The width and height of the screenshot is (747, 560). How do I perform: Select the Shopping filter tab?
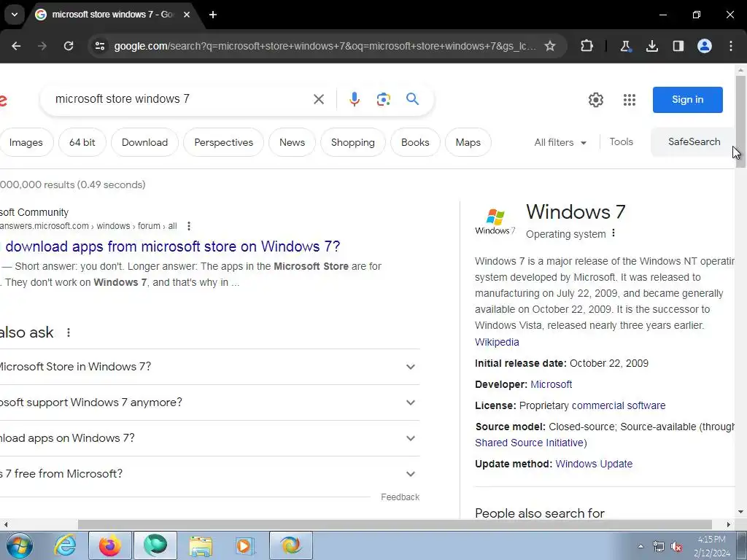[353, 142]
